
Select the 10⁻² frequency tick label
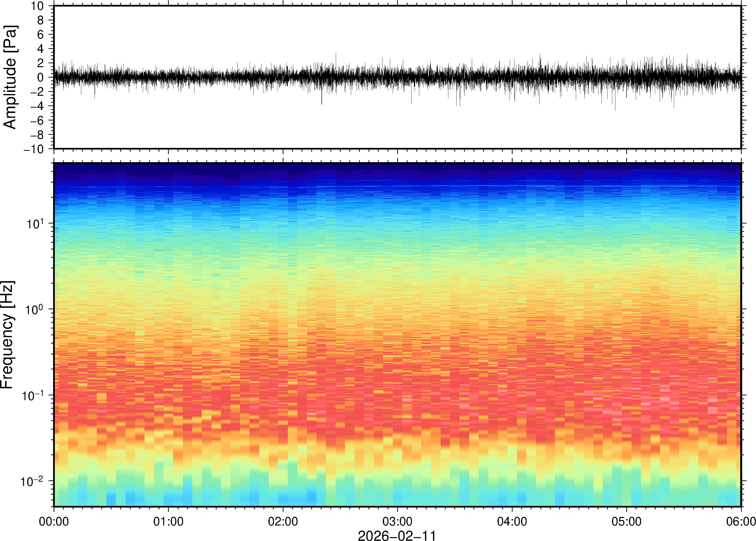(32, 481)
